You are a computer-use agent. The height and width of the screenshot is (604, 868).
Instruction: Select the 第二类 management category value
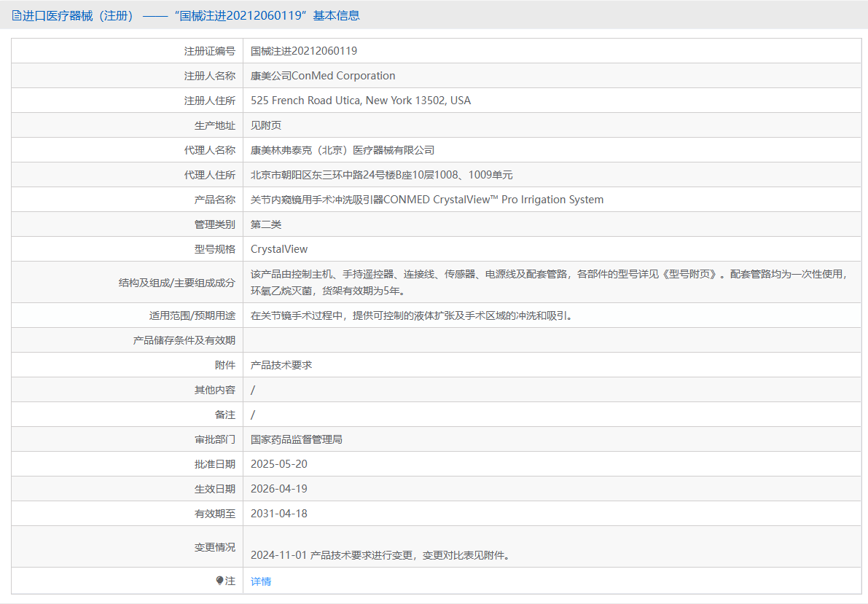point(266,224)
